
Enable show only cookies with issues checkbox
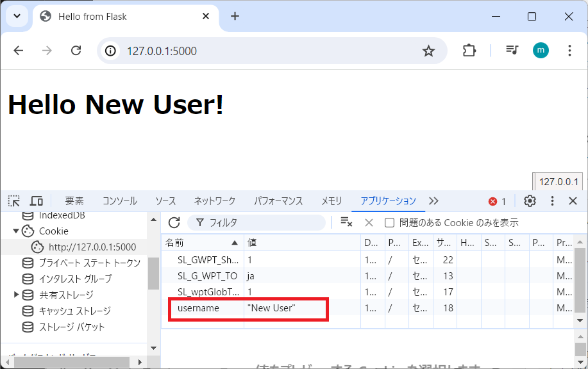[389, 223]
